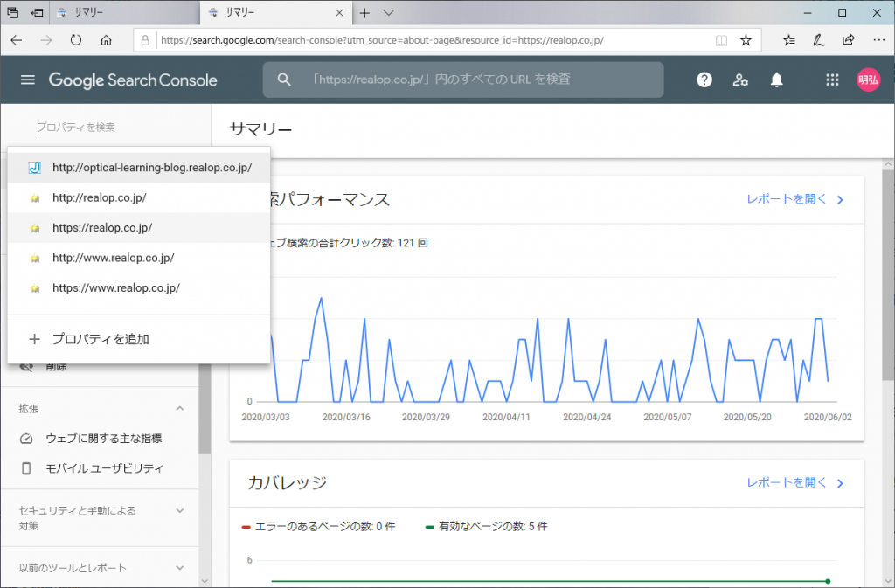Open the Search Console hamburger menu
The height and width of the screenshot is (588, 895).
[x=27, y=80]
